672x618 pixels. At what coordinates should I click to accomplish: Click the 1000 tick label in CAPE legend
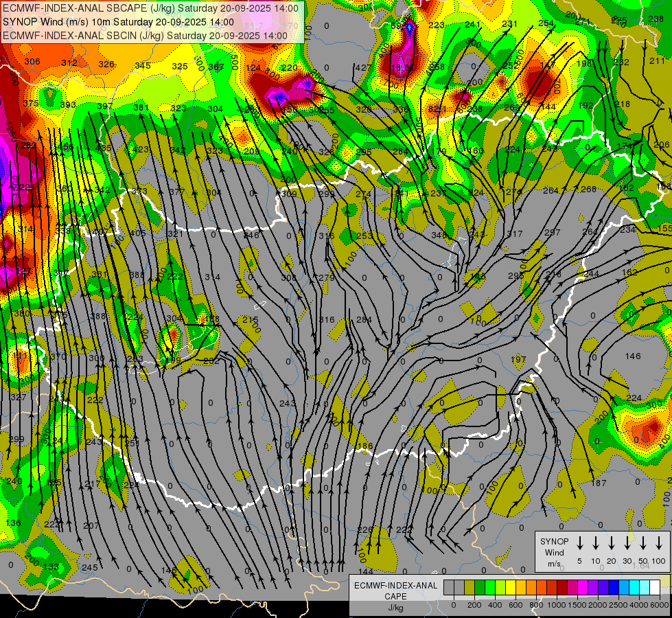(x=557, y=605)
